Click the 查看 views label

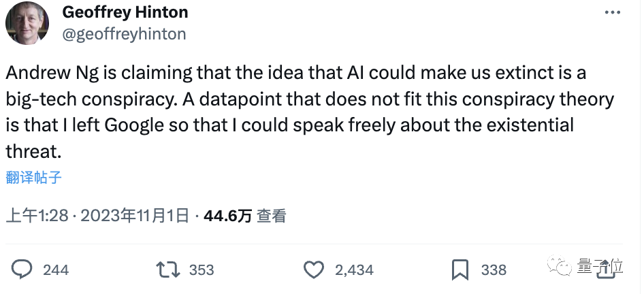click(x=272, y=216)
